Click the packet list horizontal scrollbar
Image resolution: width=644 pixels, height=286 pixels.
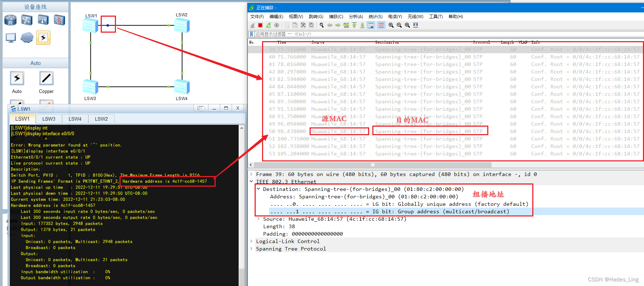pos(373,165)
